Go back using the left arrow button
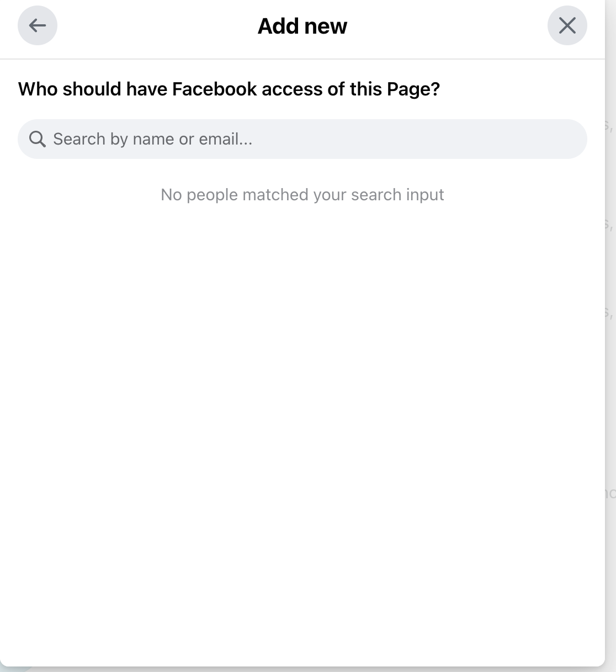 tap(38, 25)
